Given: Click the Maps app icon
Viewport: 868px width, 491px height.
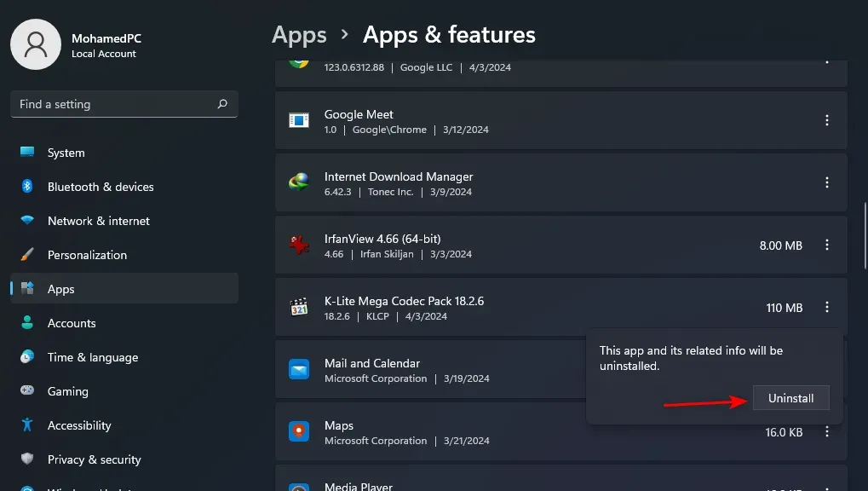Looking at the screenshot, I should [299, 431].
